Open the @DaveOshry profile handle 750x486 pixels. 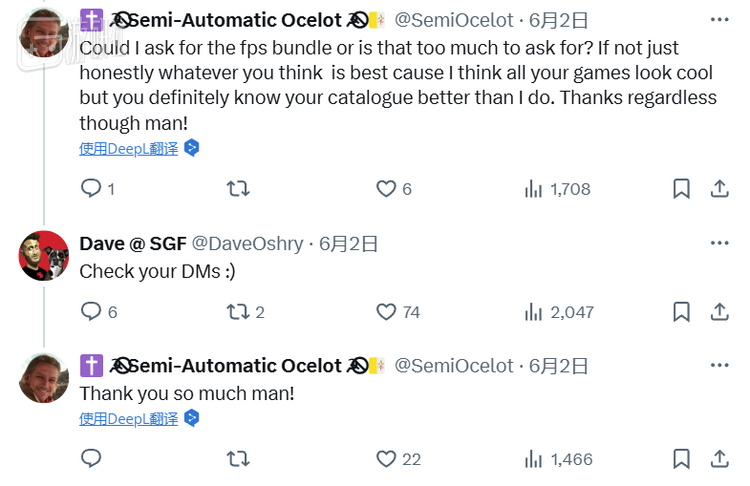coord(247,244)
